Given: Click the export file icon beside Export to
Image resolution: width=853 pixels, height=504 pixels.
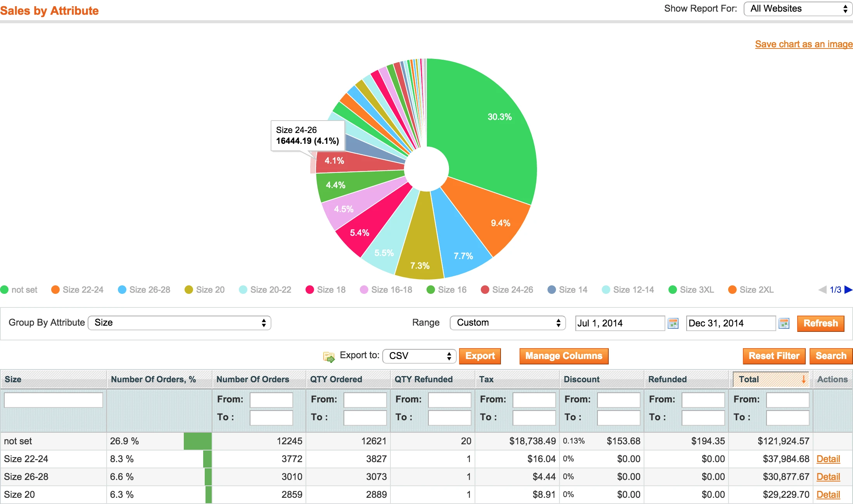Looking at the screenshot, I should pos(329,357).
